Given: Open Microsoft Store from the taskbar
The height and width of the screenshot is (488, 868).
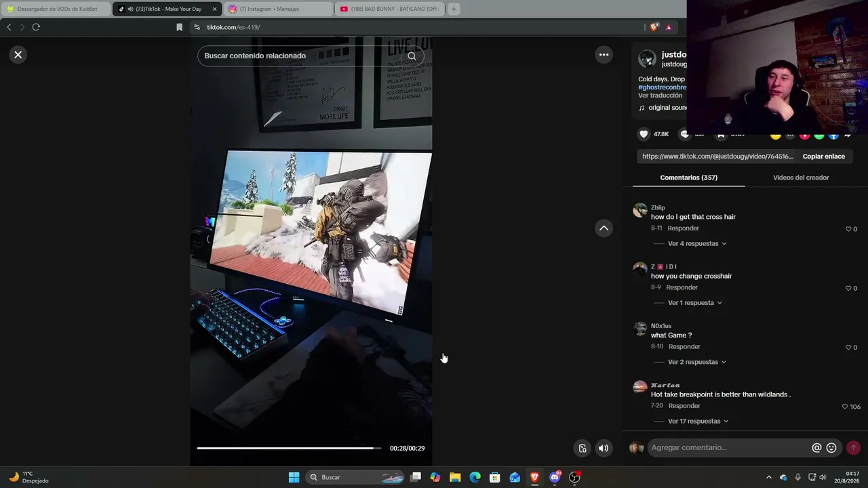Looking at the screenshot, I should 495,477.
